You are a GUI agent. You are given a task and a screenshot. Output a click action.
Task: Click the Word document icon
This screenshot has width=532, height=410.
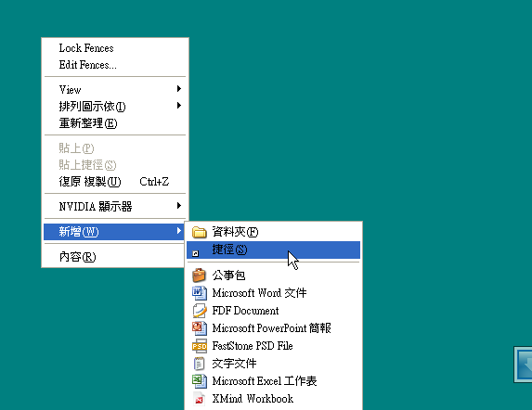200,293
